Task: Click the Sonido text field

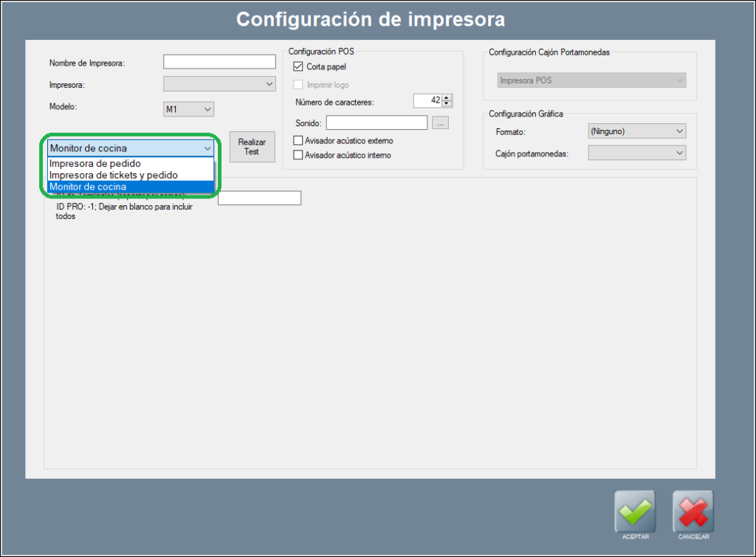Action: coord(377,123)
